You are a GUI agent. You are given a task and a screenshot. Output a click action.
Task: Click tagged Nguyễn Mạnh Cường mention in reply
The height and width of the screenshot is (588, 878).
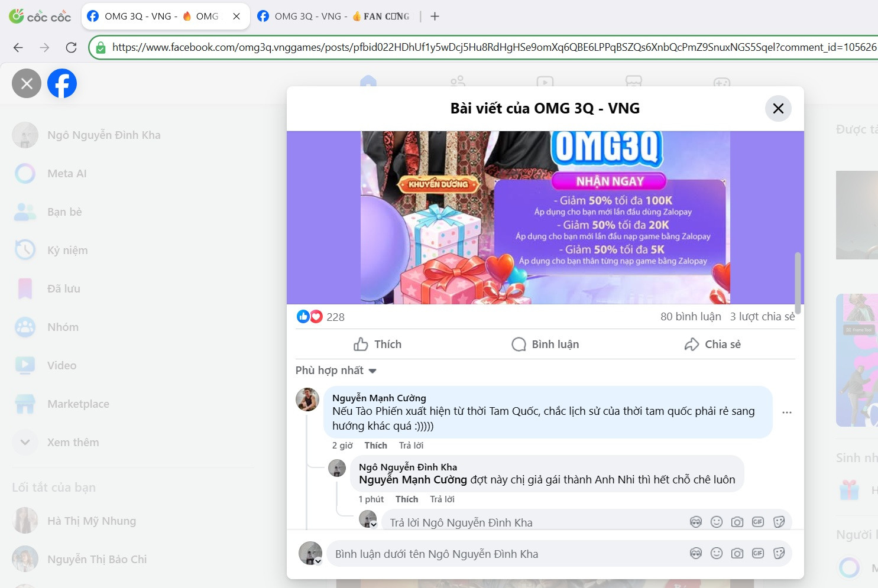[x=413, y=480]
